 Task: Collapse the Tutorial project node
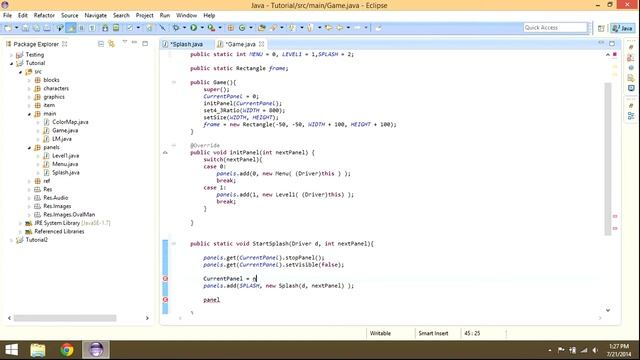11,63
